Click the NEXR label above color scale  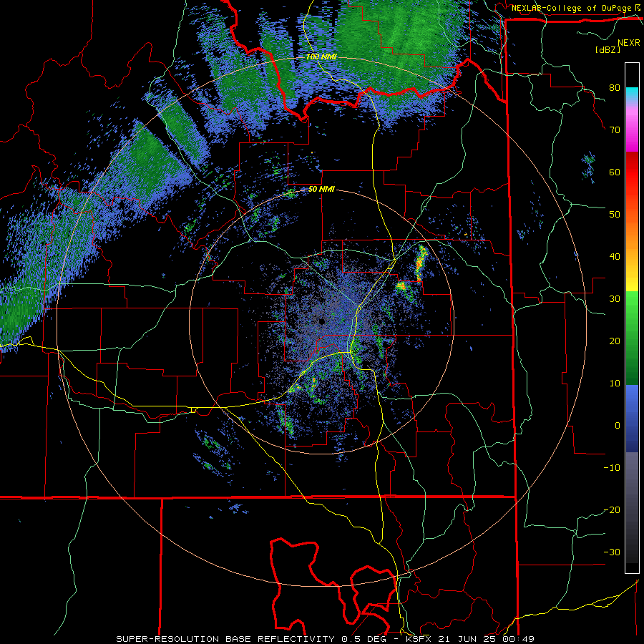[x=628, y=43]
